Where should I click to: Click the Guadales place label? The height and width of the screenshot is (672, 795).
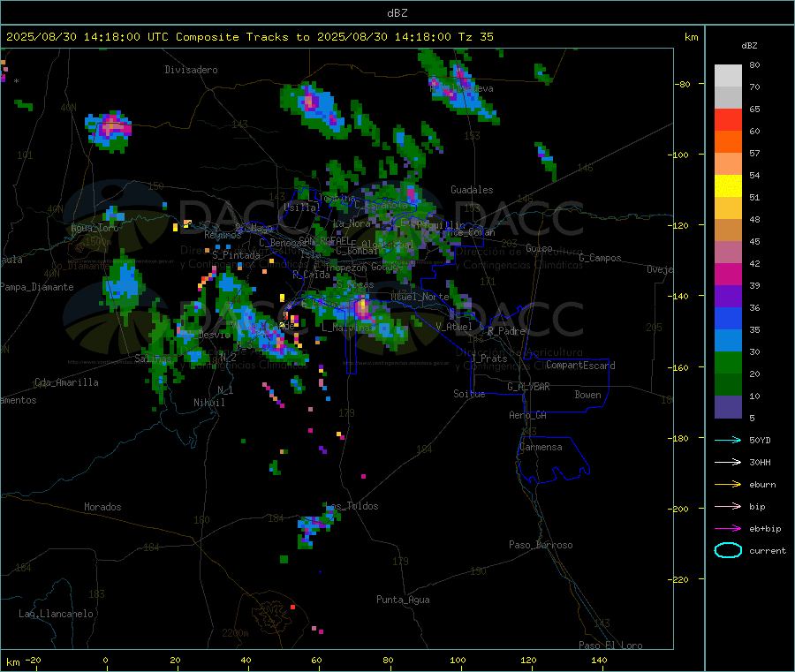click(472, 190)
